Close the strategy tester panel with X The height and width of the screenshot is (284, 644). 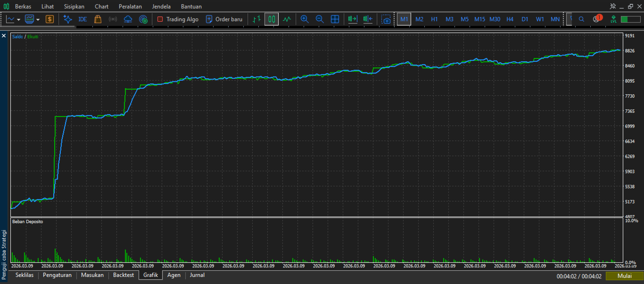(x=4, y=36)
